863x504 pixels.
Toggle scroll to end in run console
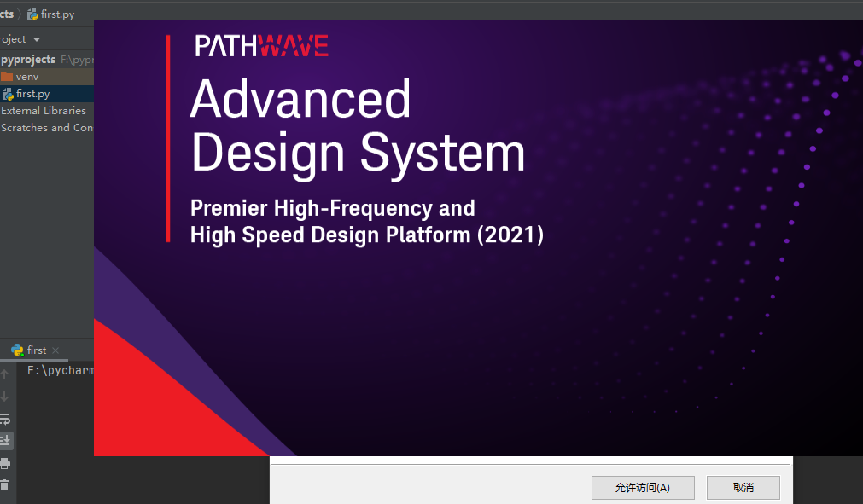[x=5, y=440]
